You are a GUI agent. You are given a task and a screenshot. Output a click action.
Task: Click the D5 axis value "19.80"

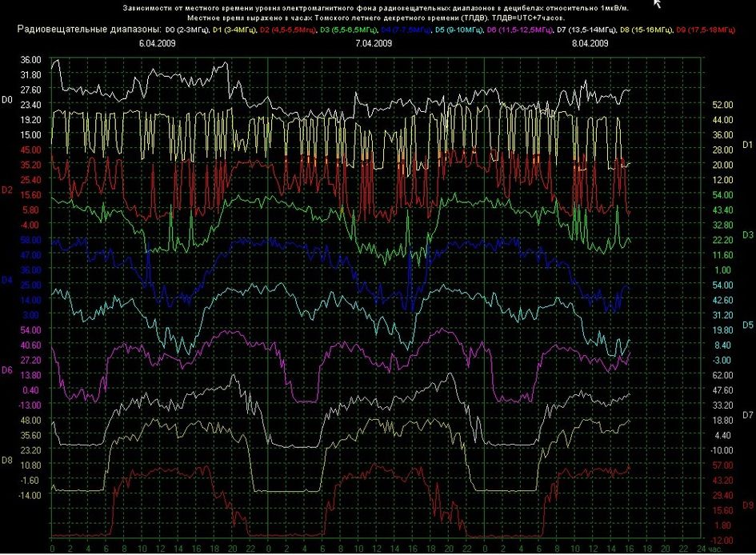[x=722, y=330]
